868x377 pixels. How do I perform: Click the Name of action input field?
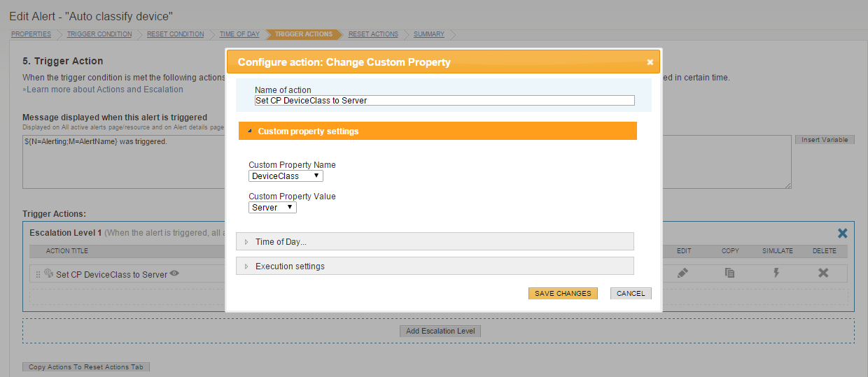click(x=444, y=101)
